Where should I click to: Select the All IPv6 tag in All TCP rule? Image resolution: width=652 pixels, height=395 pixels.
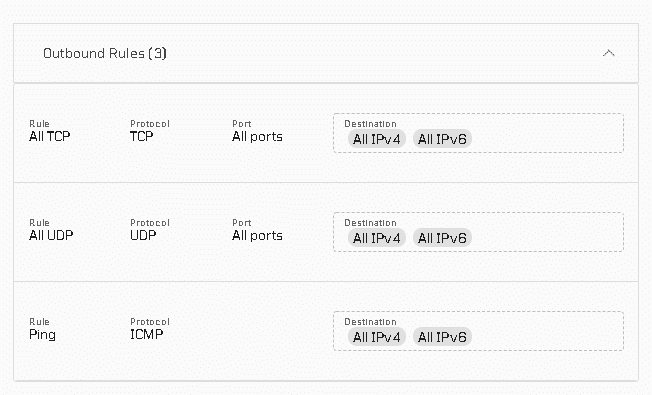click(442, 139)
